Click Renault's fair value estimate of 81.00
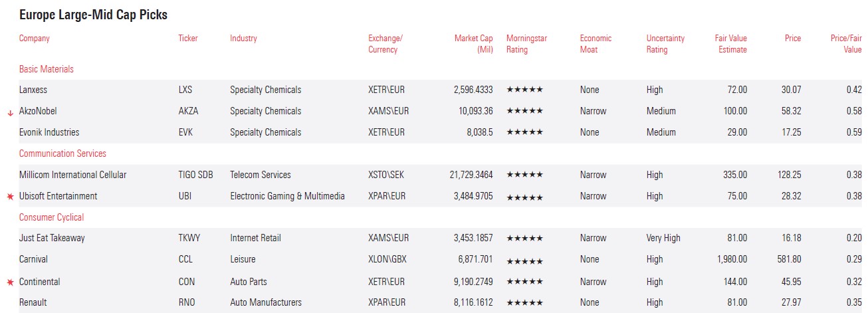868x313 pixels. (736, 302)
